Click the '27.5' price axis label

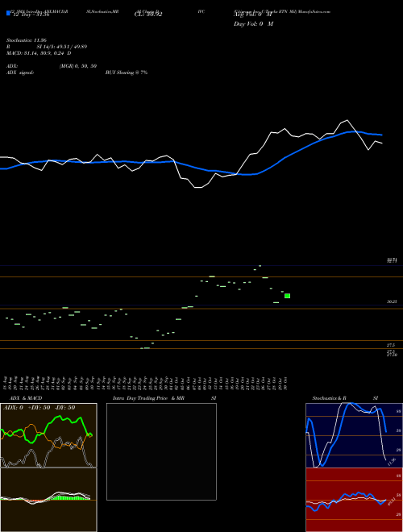[x=391, y=345]
